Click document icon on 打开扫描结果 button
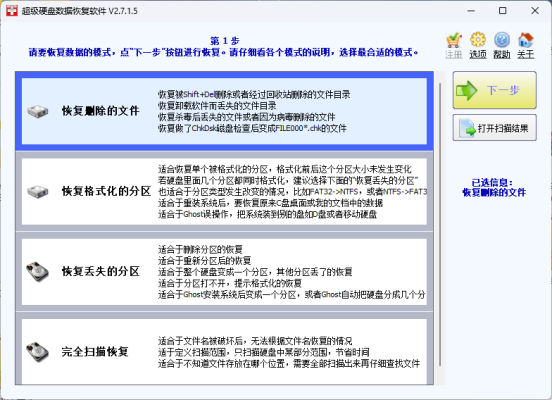The image size is (552, 400). [x=467, y=128]
